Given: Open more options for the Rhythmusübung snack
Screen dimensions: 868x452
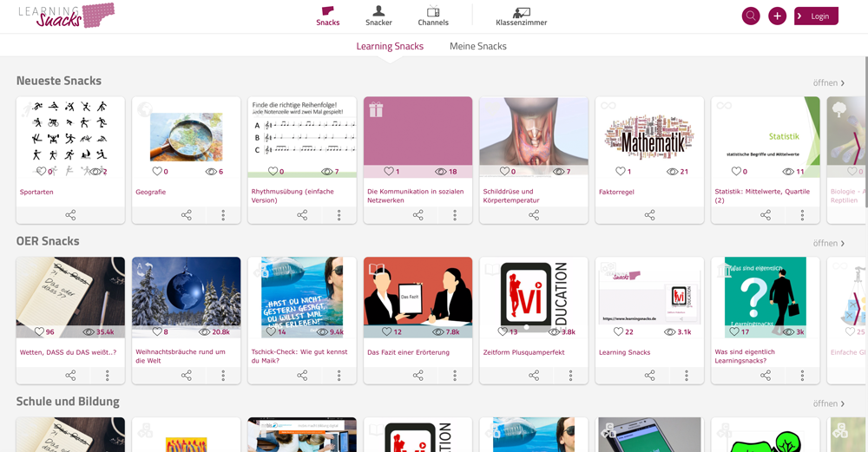Looking at the screenshot, I should coord(339,215).
